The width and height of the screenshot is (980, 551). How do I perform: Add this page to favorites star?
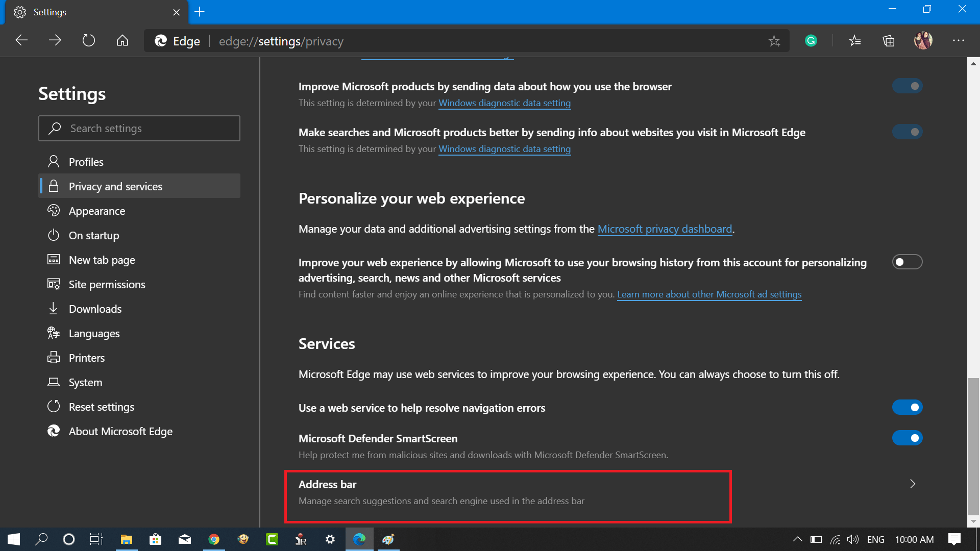[x=774, y=41]
